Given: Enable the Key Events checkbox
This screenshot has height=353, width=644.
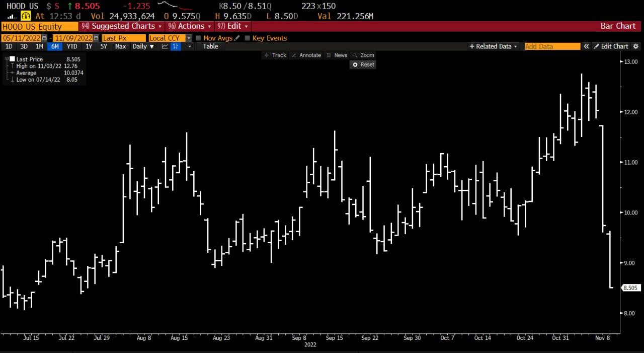Looking at the screenshot, I should [x=248, y=38].
